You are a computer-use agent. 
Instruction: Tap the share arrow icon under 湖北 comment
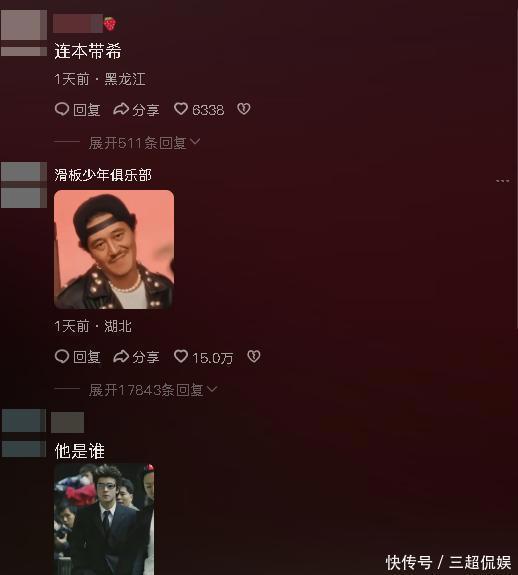click(121, 356)
